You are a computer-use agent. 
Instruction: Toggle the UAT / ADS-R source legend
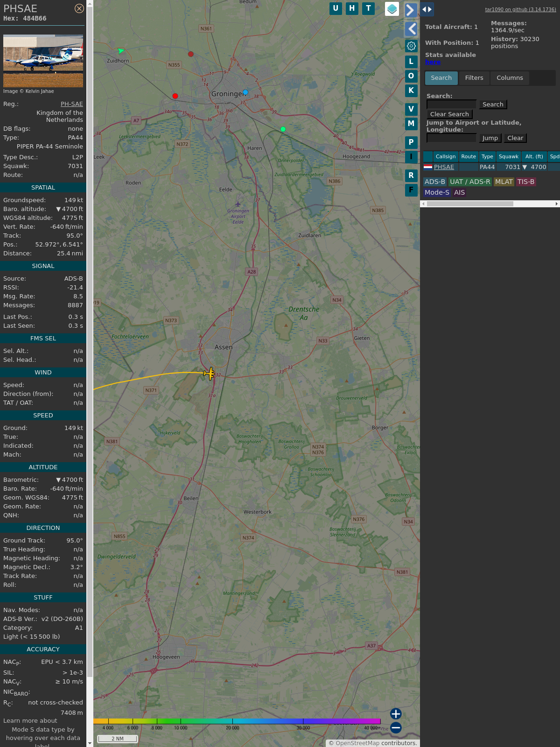470,182
